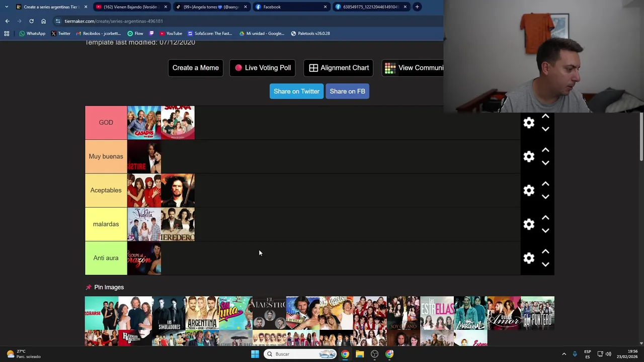Switch to Angela torres TikTok tab

pyautogui.click(x=211, y=7)
